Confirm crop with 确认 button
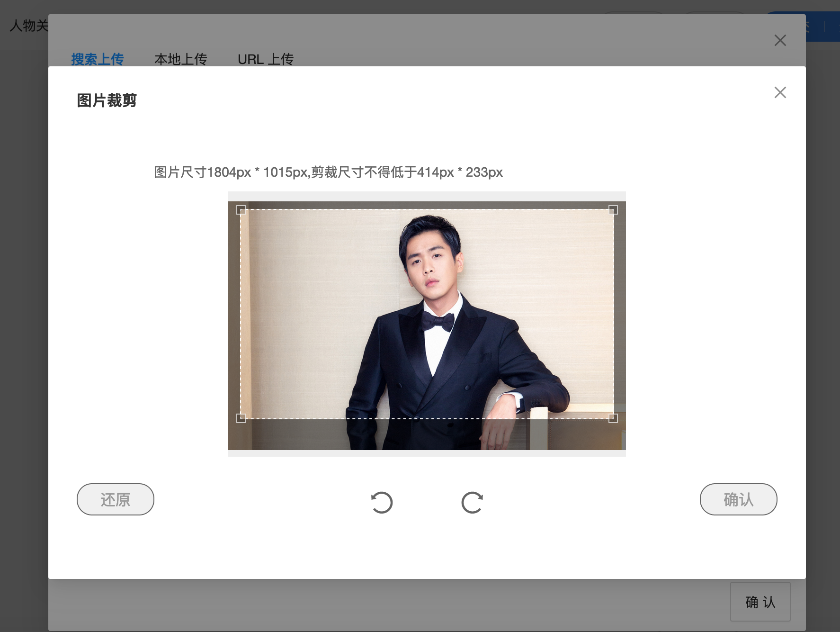The image size is (840, 632). coord(739,499)
